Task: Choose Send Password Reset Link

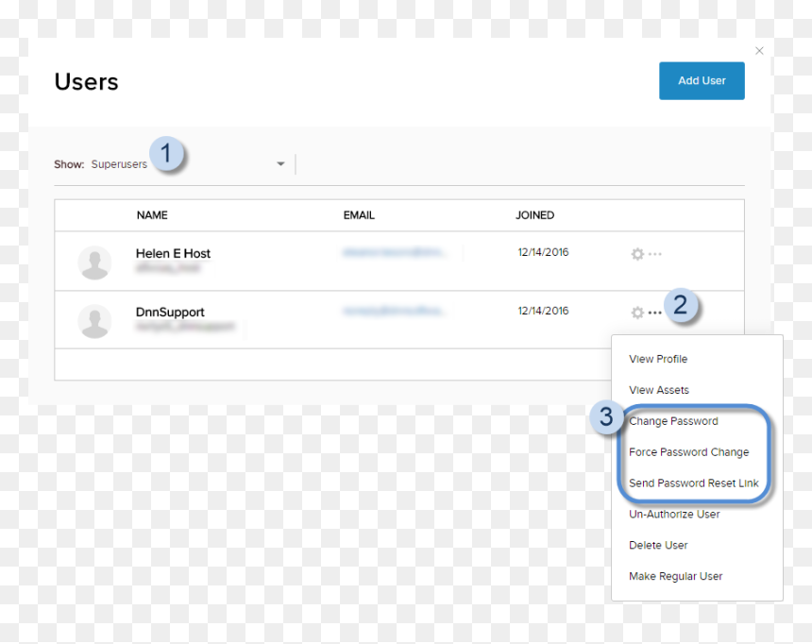Action: 693,483
